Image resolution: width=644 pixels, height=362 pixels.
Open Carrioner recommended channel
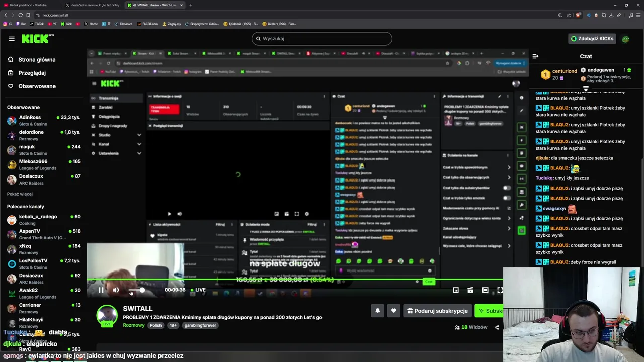coord(44,308)
